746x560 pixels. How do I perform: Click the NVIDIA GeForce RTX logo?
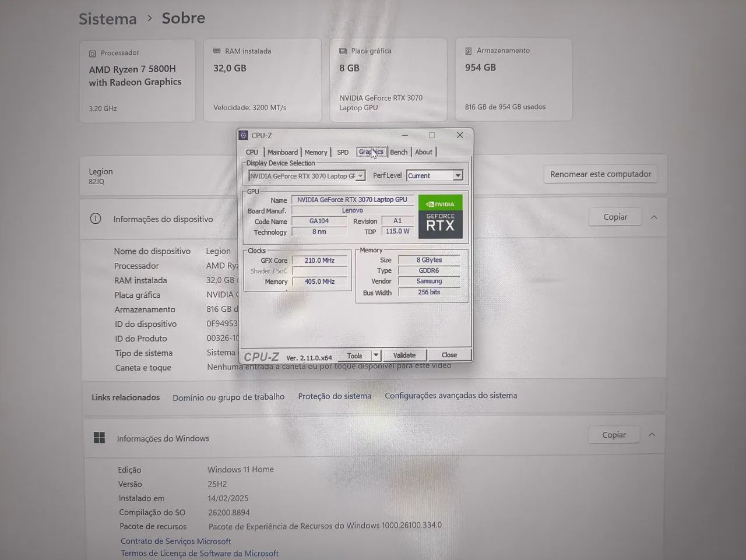440,217
